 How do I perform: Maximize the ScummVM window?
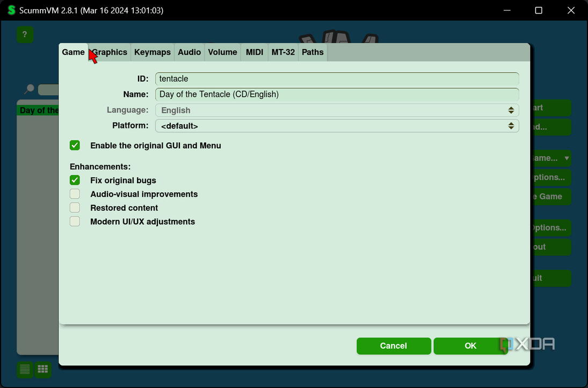point(539,10)
